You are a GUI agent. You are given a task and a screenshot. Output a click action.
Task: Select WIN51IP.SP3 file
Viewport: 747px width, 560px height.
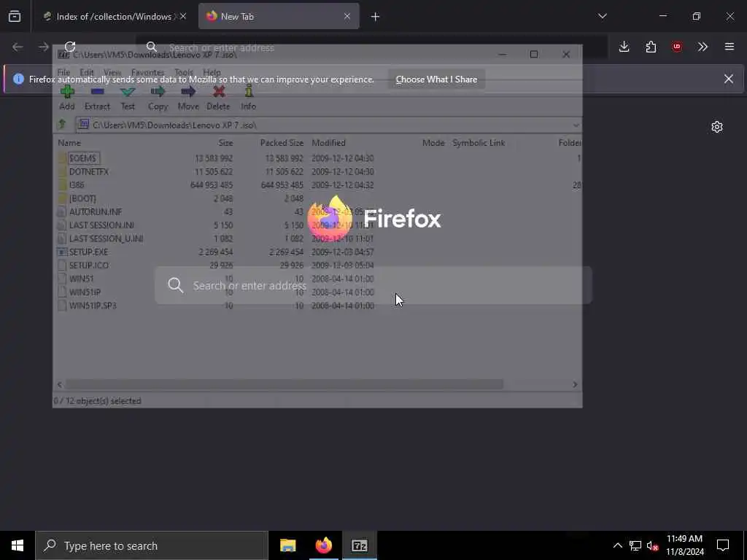click(x=93, y=306)
